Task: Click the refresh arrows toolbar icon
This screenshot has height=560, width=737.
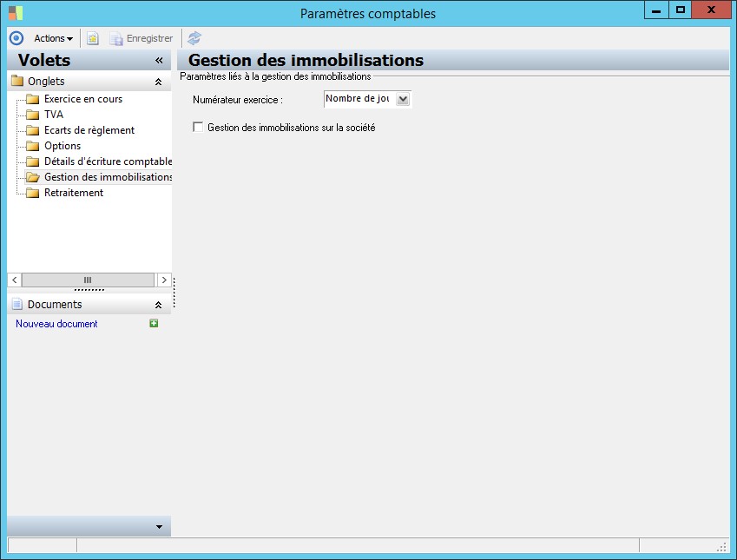Action: click(x=194, y=38)
